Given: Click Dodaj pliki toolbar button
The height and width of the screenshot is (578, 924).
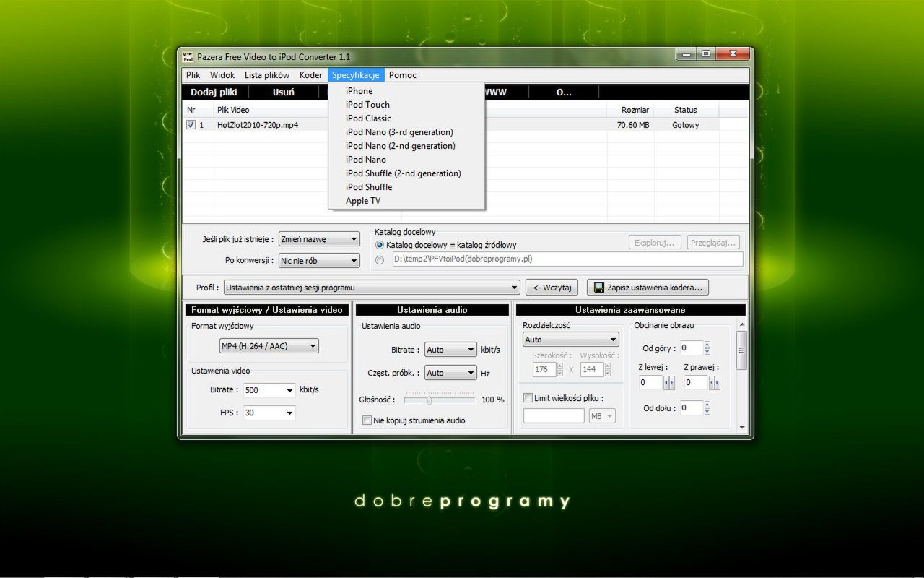Looking at the screenshot, I should pyautogui.click(x=214, y=92).
